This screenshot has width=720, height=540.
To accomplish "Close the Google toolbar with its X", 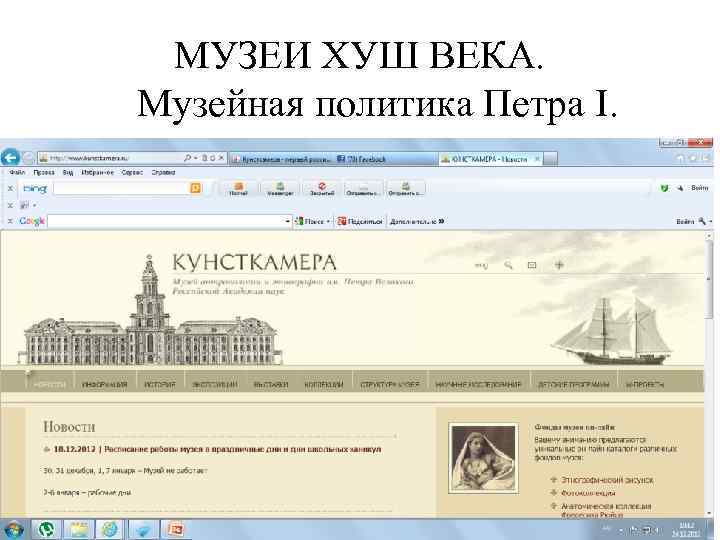I will (10, 221).
